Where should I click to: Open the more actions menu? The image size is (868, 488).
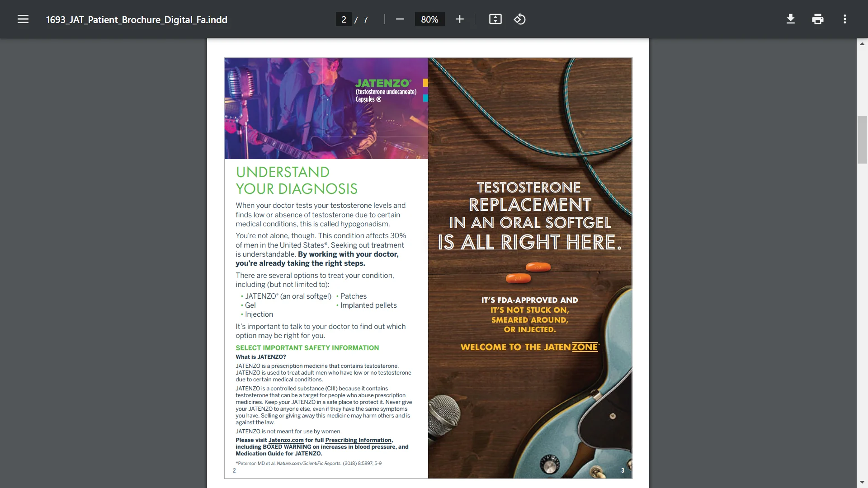[845, 19]
